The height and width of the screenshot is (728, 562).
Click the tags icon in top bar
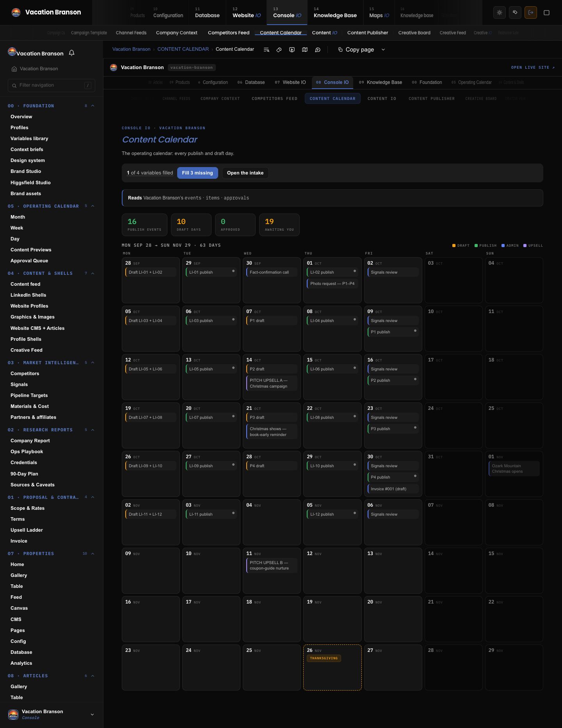tap(515, 12)
